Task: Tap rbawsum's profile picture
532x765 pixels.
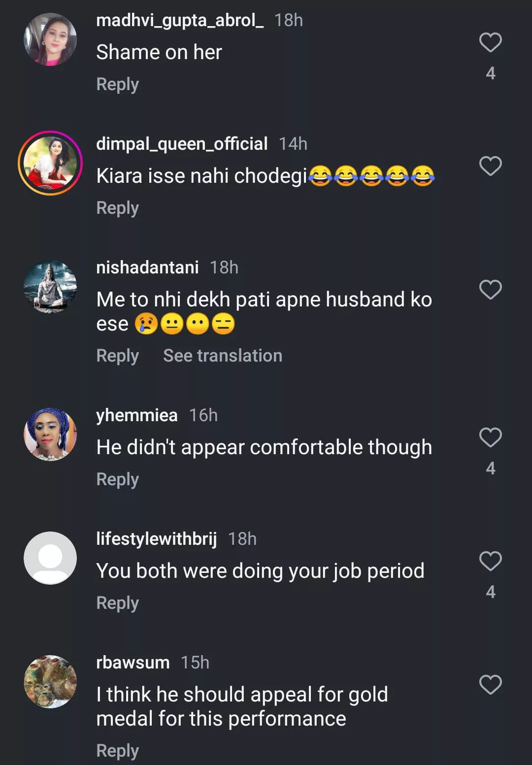Action: pyautogui.click(x=50, y=682)
